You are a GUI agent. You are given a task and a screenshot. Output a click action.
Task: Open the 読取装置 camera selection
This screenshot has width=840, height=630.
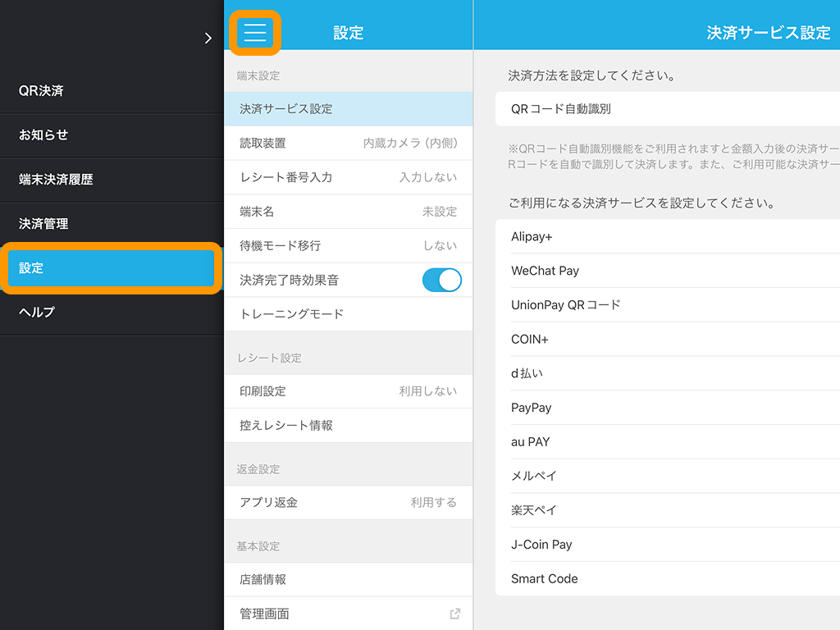348,143
